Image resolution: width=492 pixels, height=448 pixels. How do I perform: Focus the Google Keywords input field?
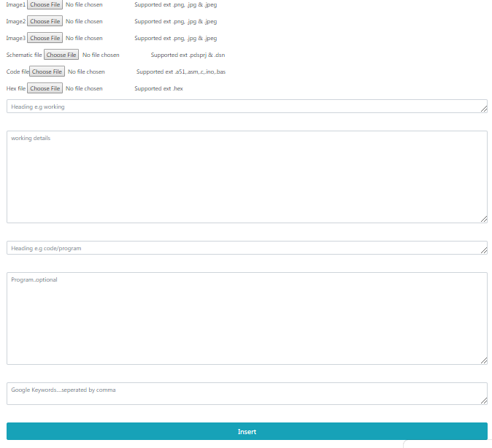[x=241, y=393]
